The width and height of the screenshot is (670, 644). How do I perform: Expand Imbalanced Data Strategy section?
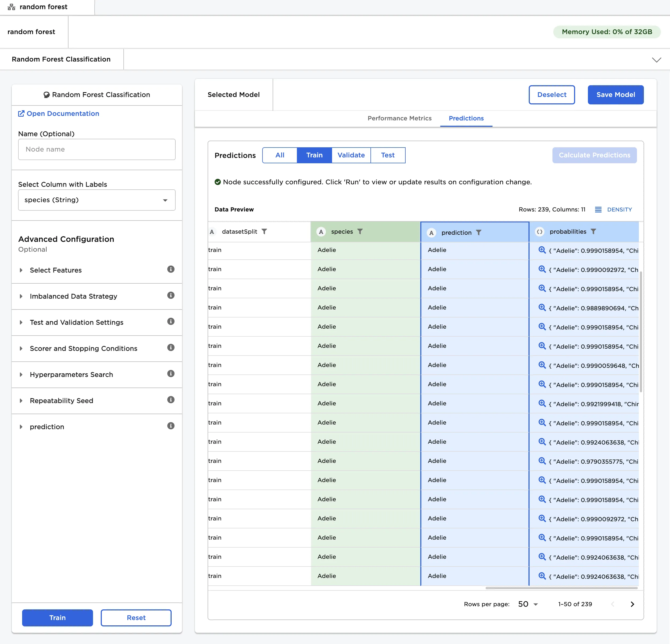[x=73, y=296]
